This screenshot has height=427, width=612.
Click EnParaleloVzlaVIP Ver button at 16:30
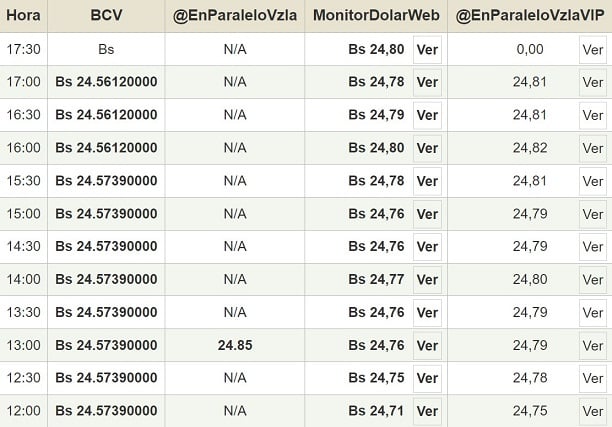pos(593,115)
